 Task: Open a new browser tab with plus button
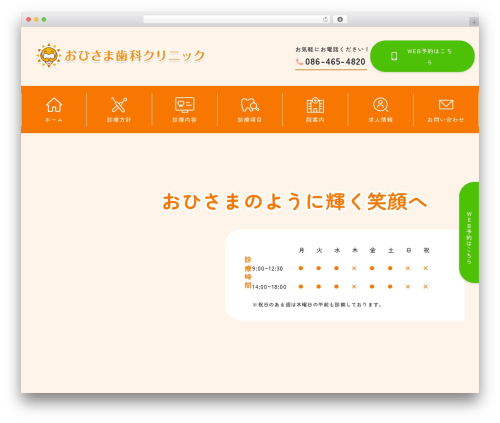click(x=474, y=22)
